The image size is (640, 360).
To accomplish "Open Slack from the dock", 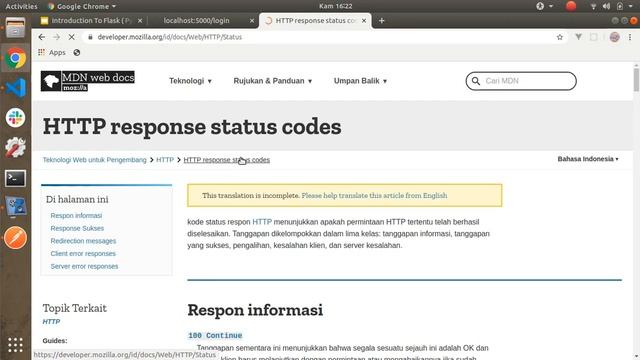I will click(15, 118).
